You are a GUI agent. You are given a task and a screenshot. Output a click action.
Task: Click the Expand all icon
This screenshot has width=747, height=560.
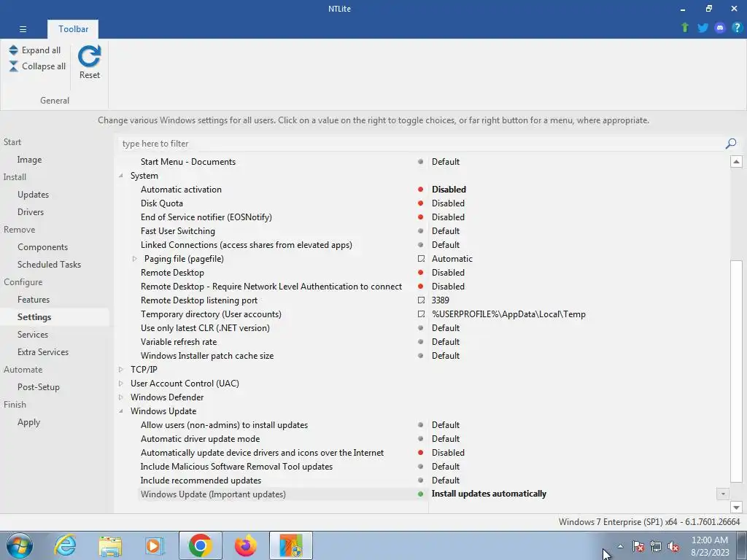tap(13, 50)
